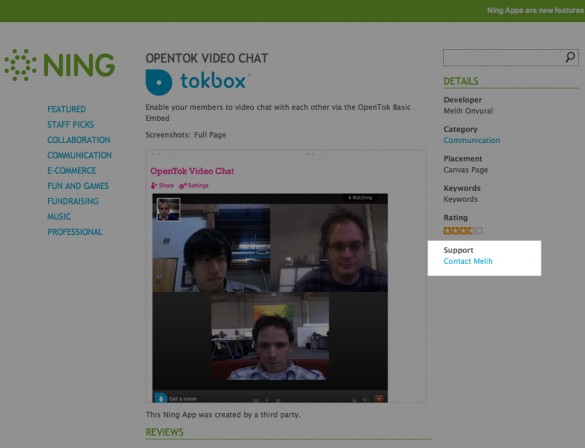The image size is (585, 448).
Task: Click the tokbox logo
Action: (x=198, y=82)
